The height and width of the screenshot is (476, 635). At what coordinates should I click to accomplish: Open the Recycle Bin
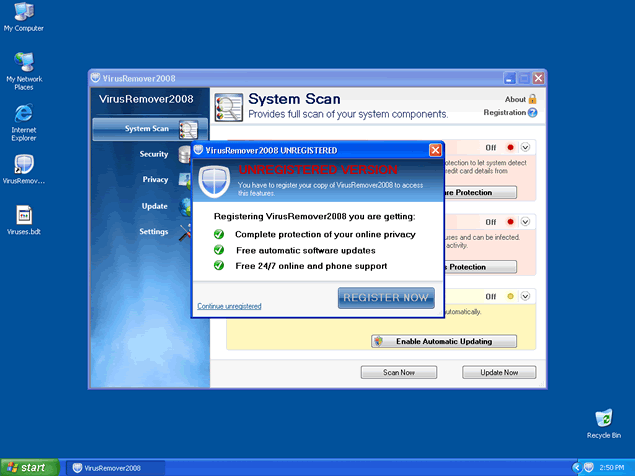click(603, 419)
